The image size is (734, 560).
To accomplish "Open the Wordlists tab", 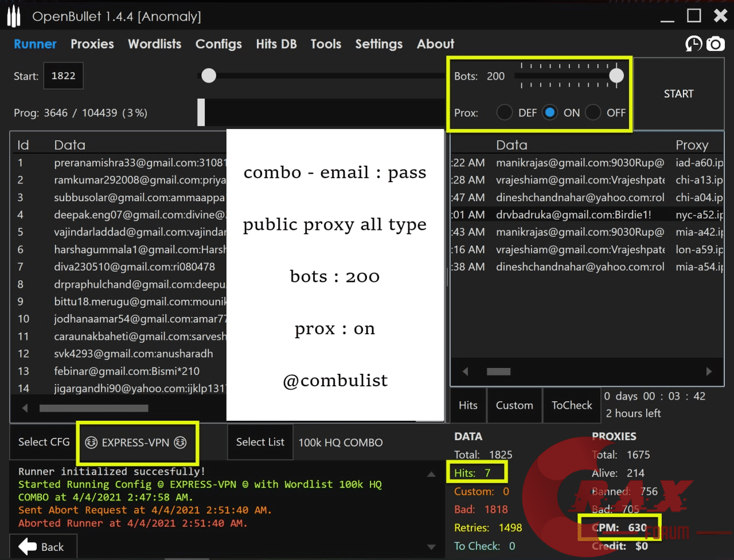I will point(155,44).
